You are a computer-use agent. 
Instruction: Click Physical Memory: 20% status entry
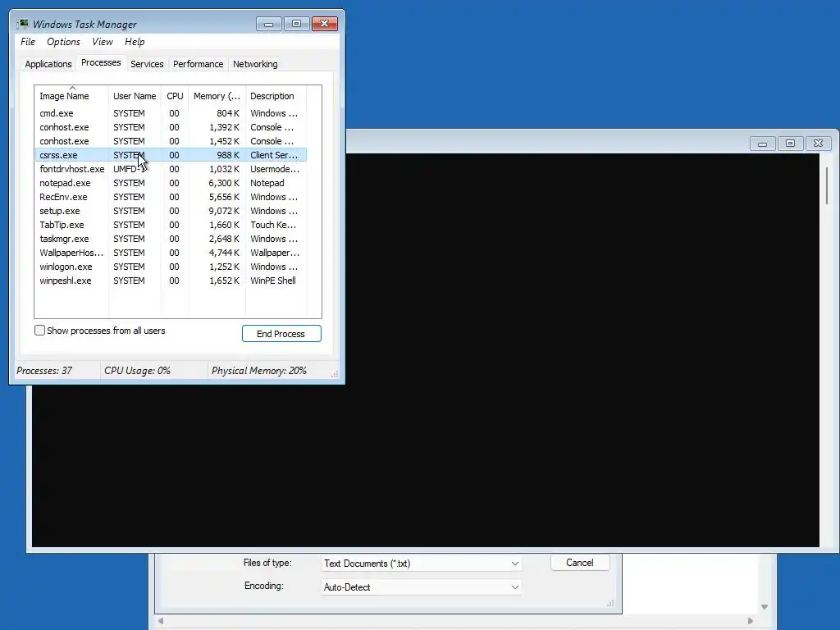click(x=258, y=371)
